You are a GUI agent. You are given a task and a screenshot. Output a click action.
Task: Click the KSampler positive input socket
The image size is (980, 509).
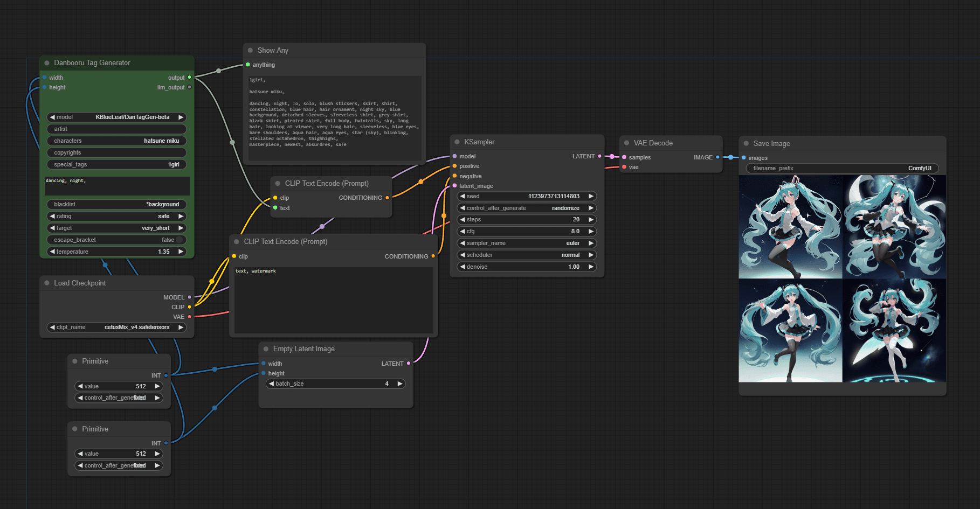pos(454,166)
